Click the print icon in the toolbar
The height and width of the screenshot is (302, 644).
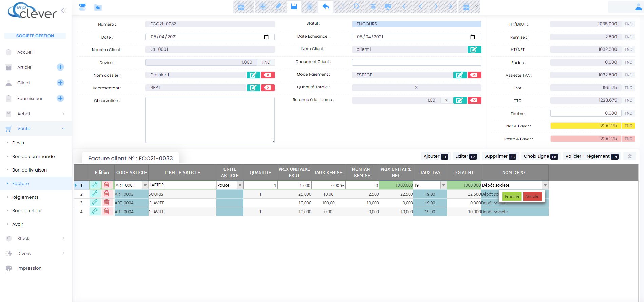click(388, 7)
